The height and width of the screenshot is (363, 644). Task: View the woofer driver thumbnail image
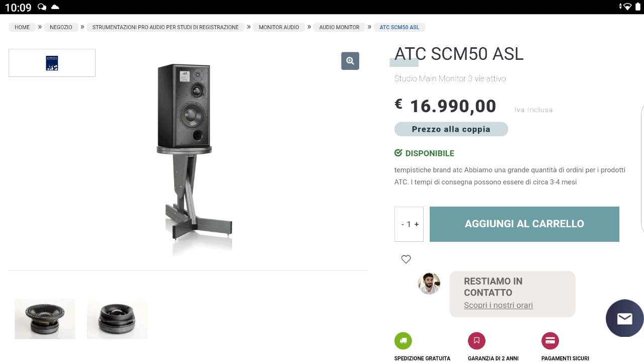click(x=45, y=319)
